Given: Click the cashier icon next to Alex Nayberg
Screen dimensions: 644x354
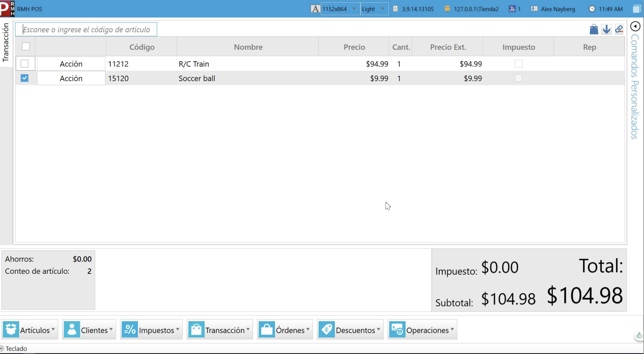Looking at the screenshot, I should click(x=534, y=9).
